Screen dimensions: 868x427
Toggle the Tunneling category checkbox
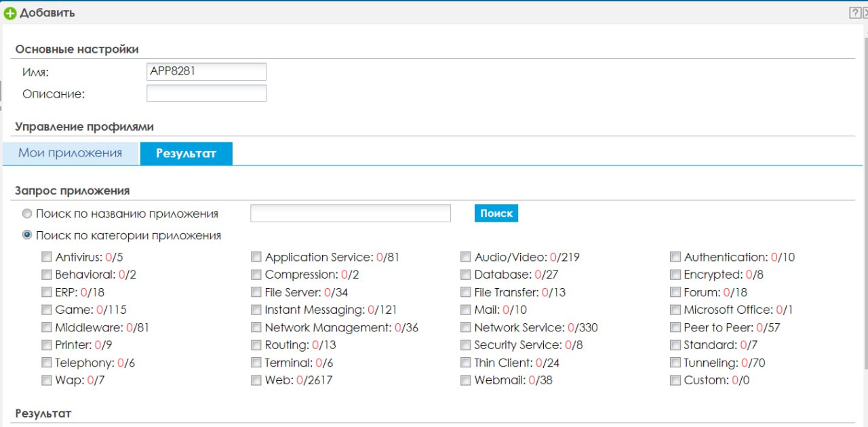(x=675, y=363)
